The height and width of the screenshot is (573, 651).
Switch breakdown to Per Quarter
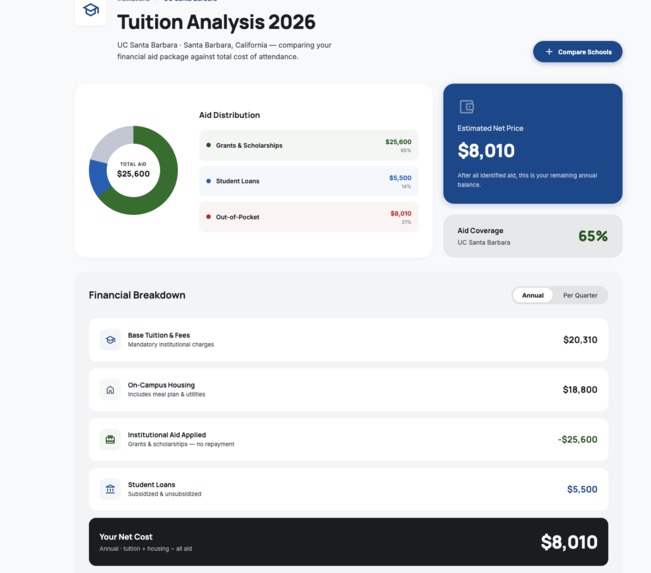(580, 295)
